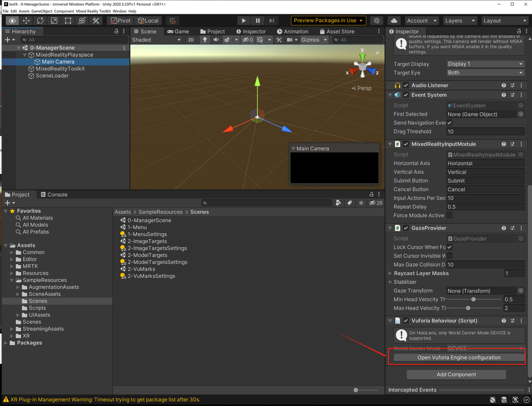
Task: Enable Force Module Active checkbox
Action: tap(449, 215)
